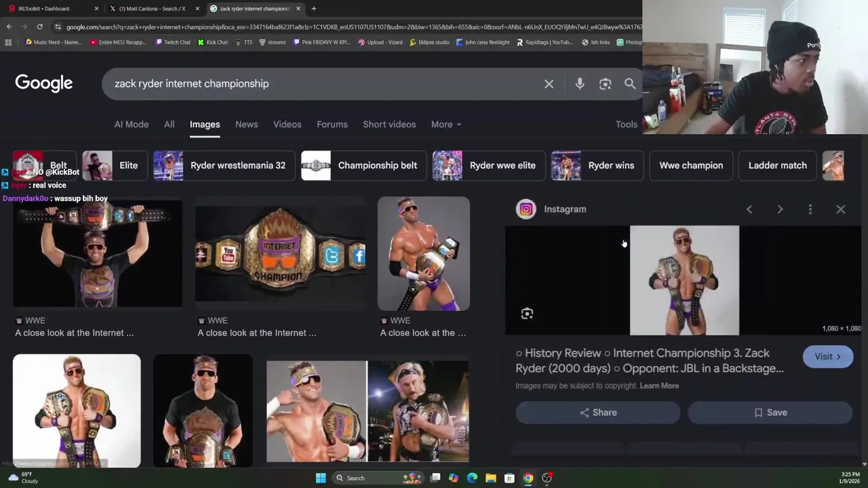Search inside image with the Lens icon on preview
Image resolution: width=868 pixels, height=488 pixels.
coord(527,313)
